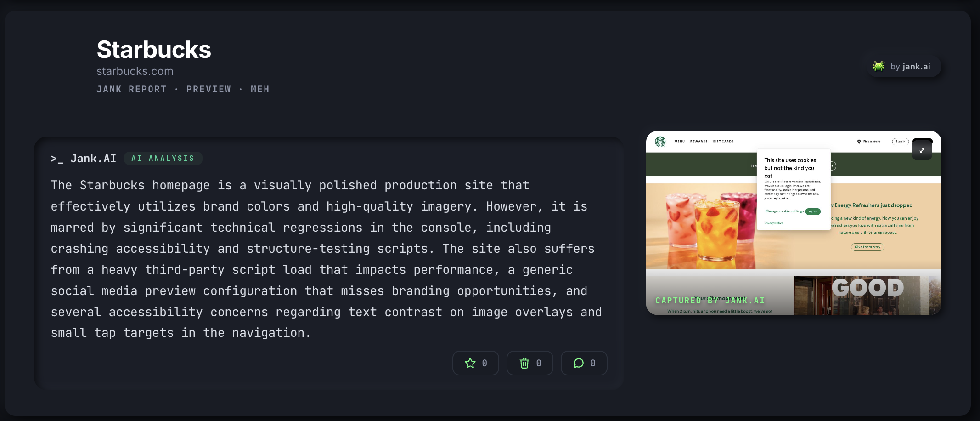Click the REWARDS navigation link

click(x=698, y=142)
